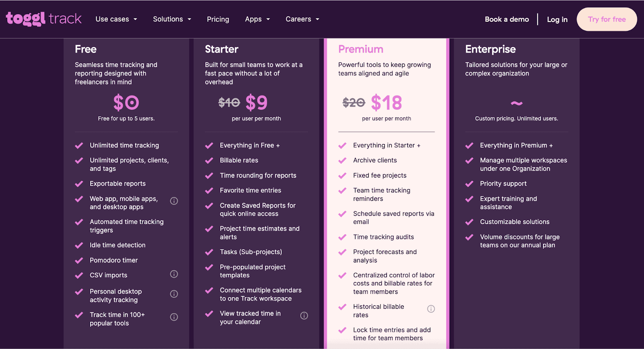Click checkmark next to Priority support

(469, 184)
